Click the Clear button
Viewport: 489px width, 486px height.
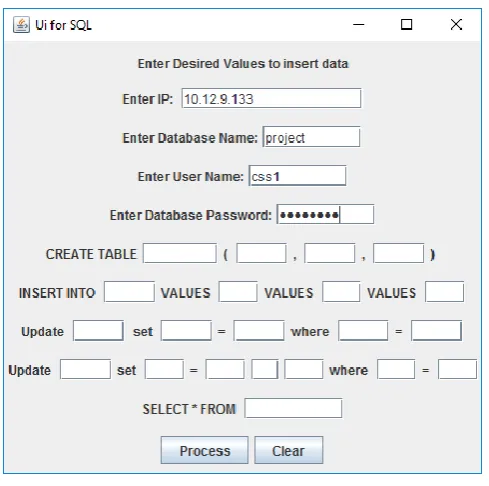click(288, 450)
